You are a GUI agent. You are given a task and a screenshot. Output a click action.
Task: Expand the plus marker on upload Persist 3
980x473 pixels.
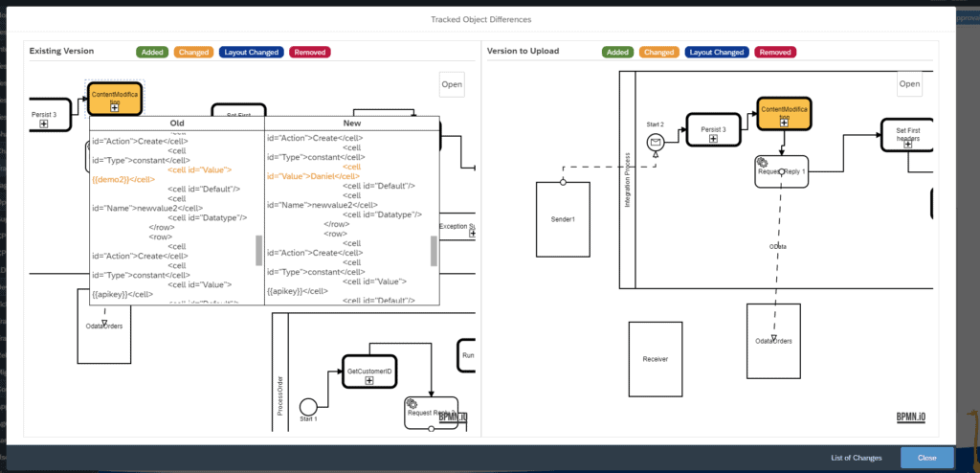(713, 138)
